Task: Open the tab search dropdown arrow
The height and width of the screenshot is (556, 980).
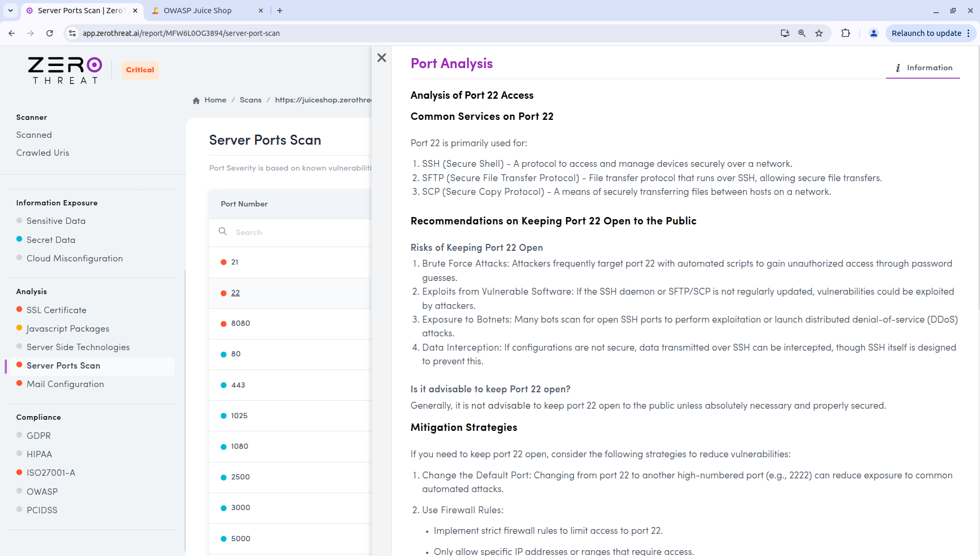Action: coord(11,11)
